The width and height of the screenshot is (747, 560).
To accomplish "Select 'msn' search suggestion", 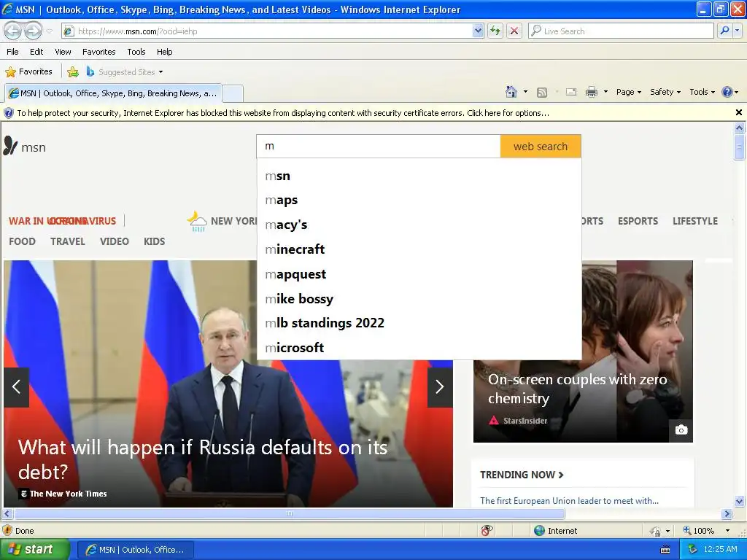I will pyautogui.click(x=419, y=176).
